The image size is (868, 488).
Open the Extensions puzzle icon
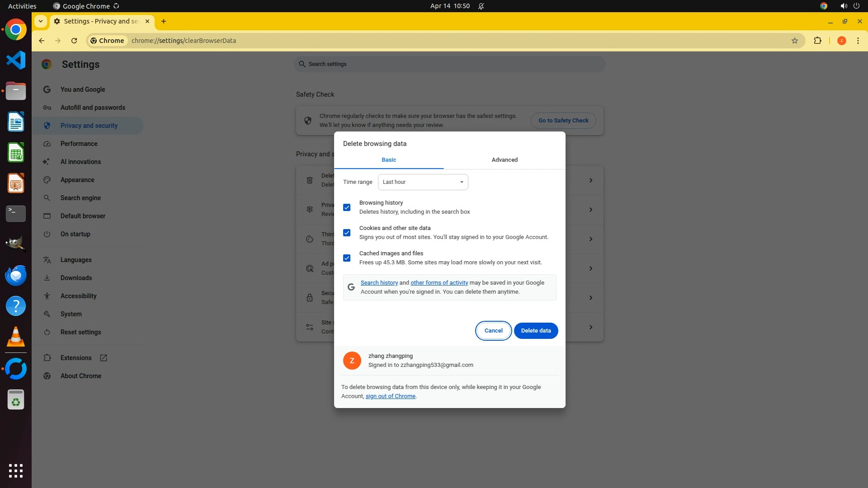pos(817,41)
